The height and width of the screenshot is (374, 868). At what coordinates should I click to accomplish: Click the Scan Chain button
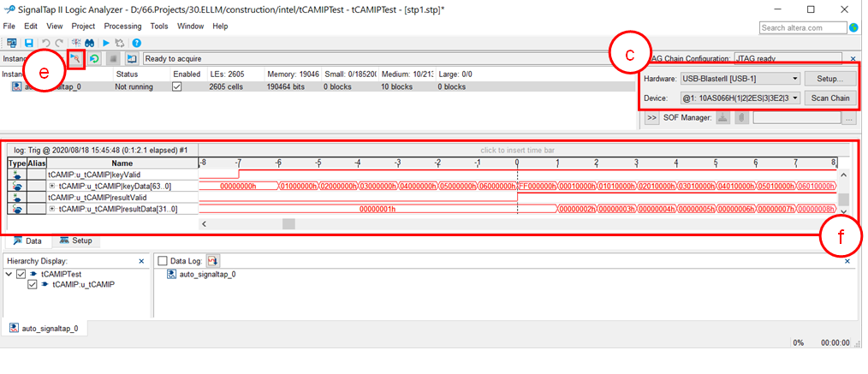[830, 98]
